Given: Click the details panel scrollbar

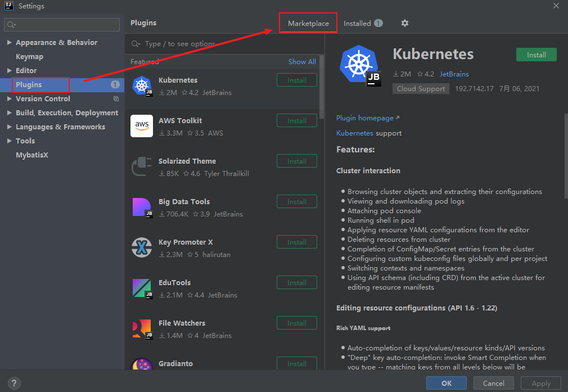Looking at the screenshot, I should tap(566, 156).
